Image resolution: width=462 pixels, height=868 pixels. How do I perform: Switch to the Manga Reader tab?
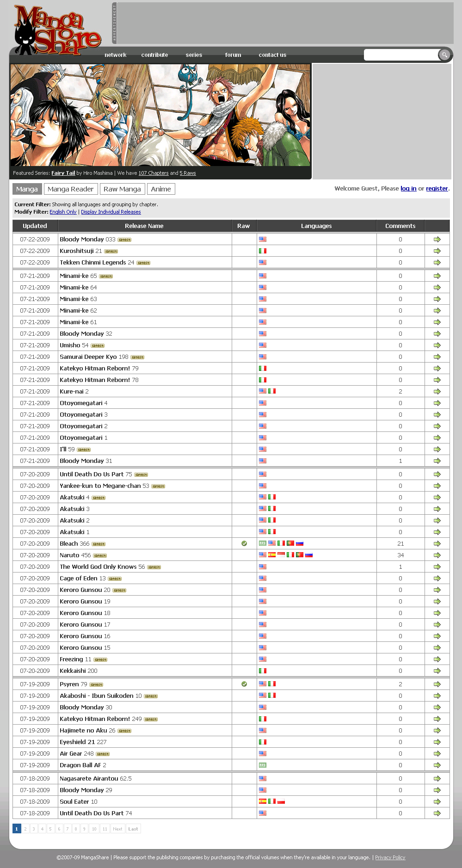click(x=71, y=189)
